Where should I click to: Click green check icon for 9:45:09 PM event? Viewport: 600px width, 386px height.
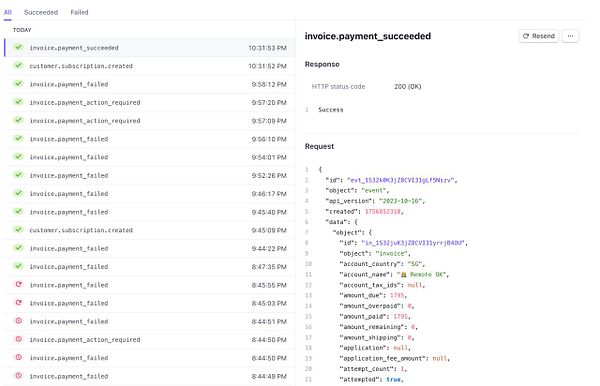(18, 230)
